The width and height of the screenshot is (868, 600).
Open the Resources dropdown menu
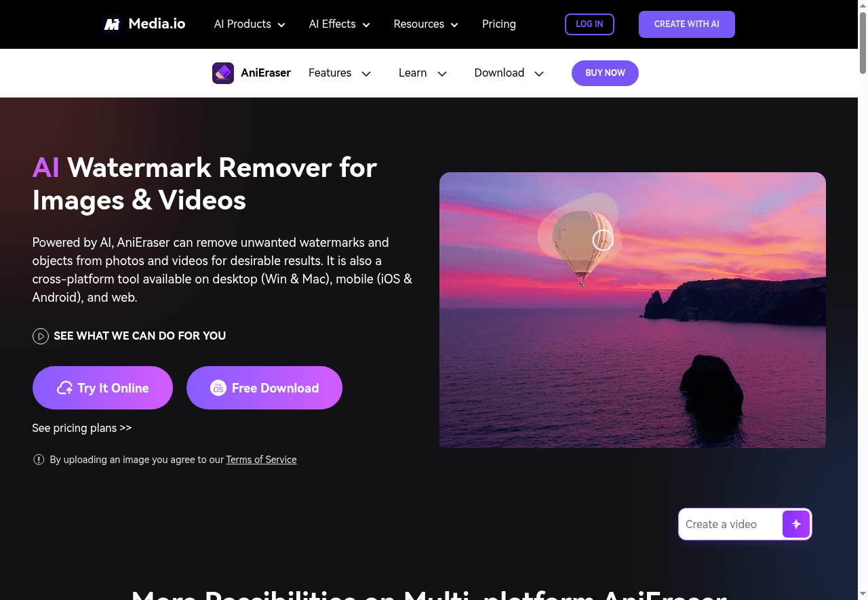coord(426,24)
